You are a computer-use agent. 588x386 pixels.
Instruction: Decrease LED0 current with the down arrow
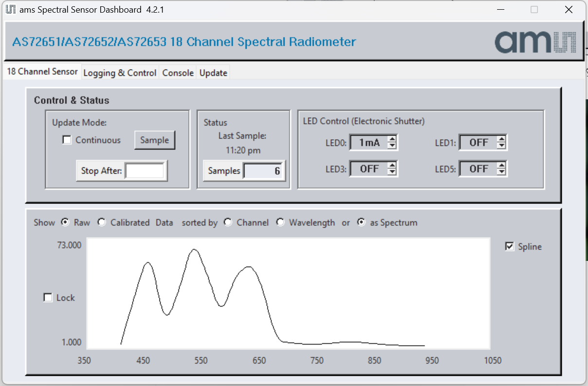392,146
